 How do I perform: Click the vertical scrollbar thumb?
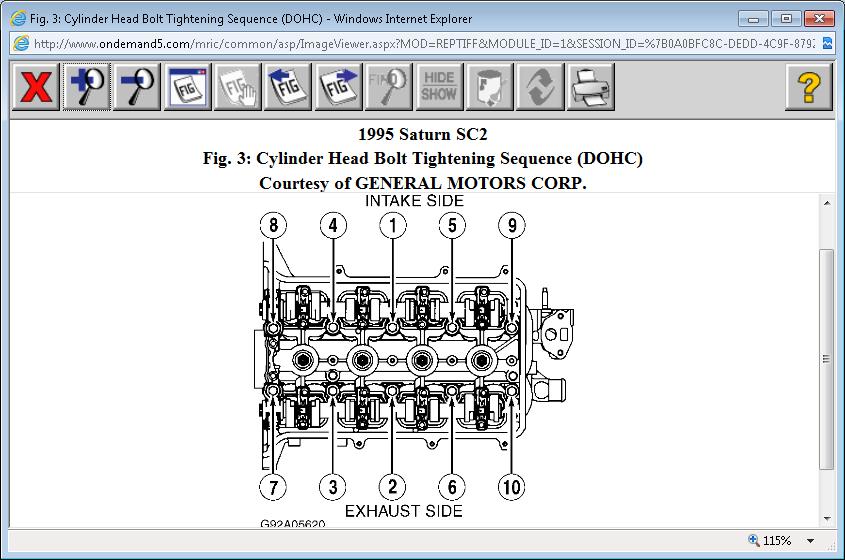(x=826, y=358)
